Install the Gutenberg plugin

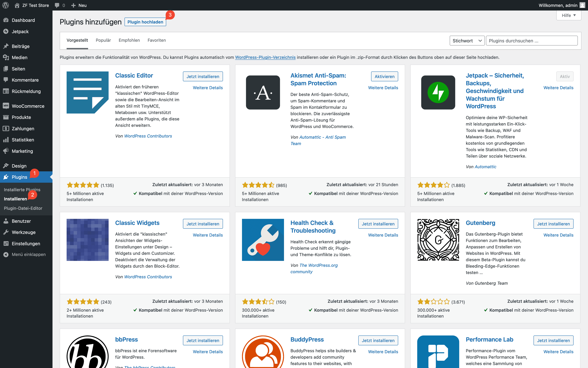554,224
